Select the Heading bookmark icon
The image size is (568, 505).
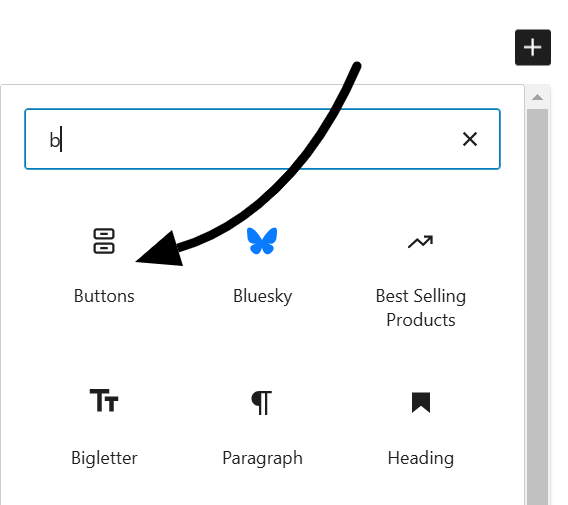coord(421,402)
